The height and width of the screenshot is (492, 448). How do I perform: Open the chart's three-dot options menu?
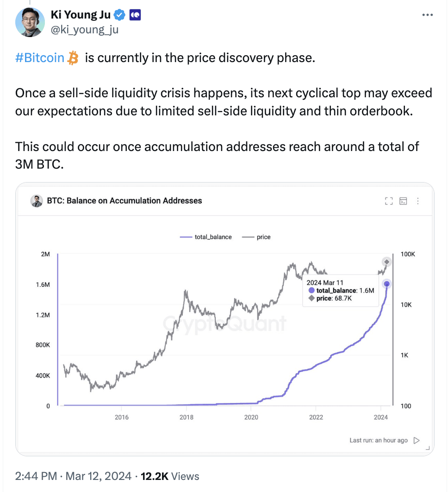[x=418, y=201]
